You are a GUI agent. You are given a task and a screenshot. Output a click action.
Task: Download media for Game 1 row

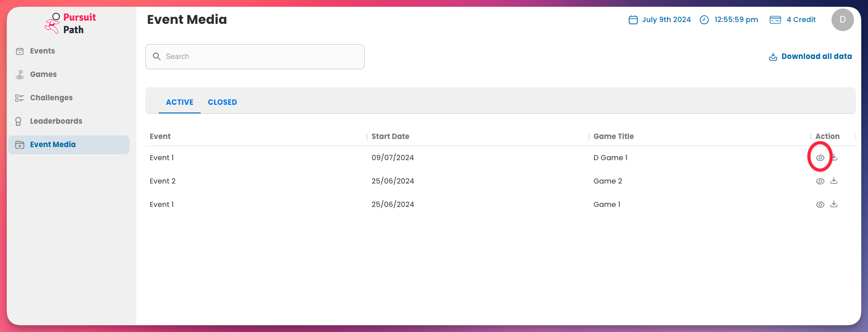coord(834,204)
